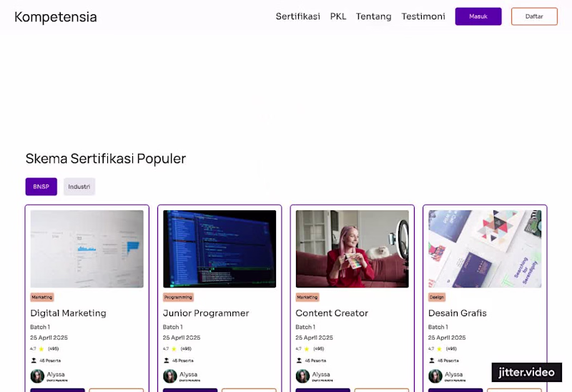Select the BNSP tab
The width and height of the screenshot is (572, 392).
coord(41,187)
